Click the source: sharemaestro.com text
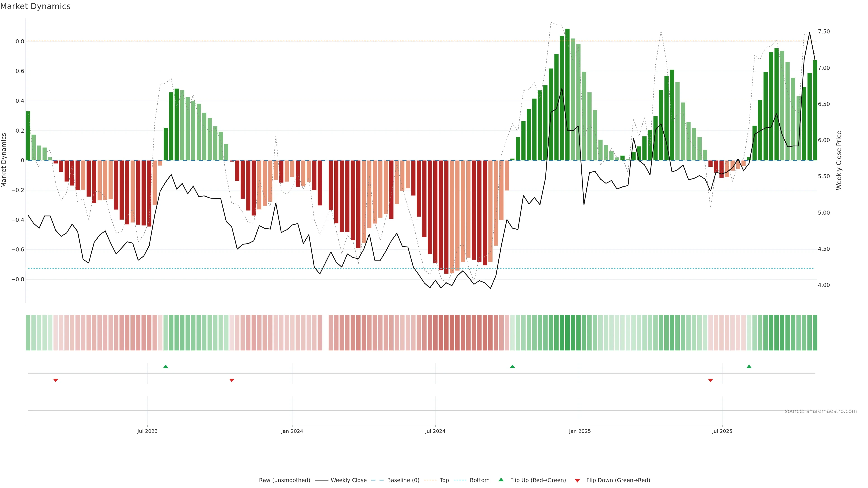 tap(821, 411)
